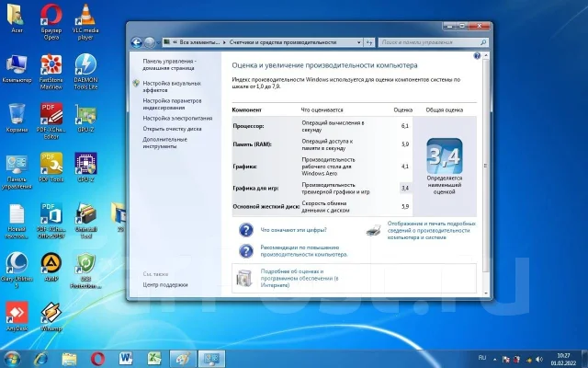
Task: Open the clock showing 10:27
Action: (x=563, y=360)
